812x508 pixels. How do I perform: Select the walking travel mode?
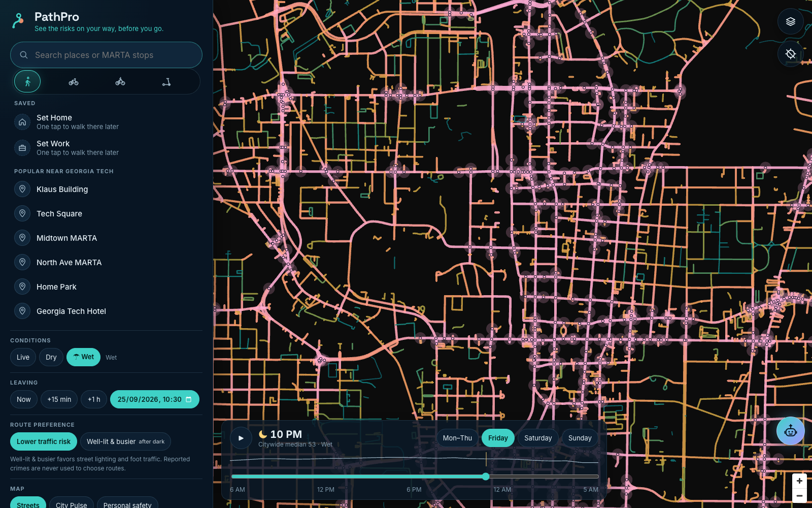27,81
